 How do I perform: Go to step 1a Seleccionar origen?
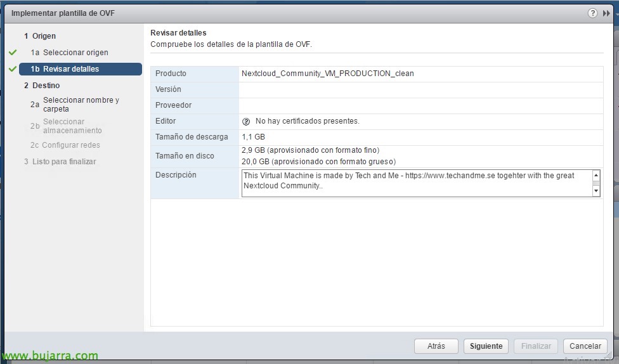(x=70, y=53)
